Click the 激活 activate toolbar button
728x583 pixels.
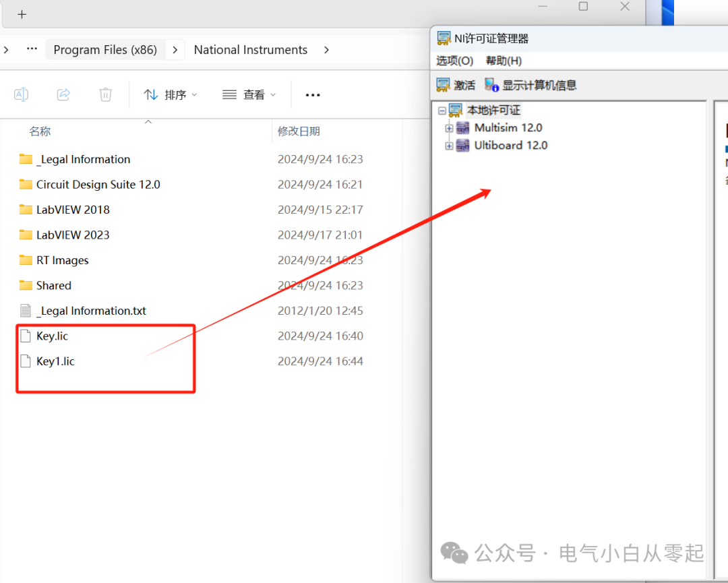point(456,85)
